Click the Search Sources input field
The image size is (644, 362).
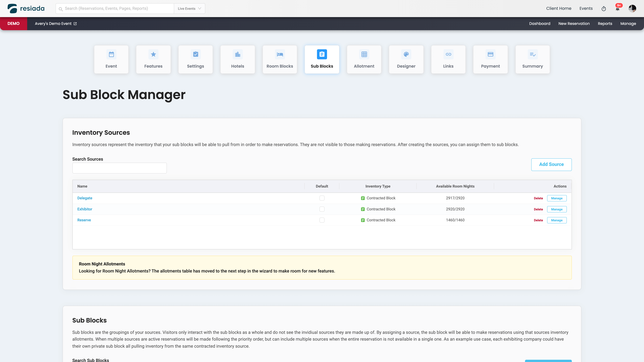[x=119, y=168]
